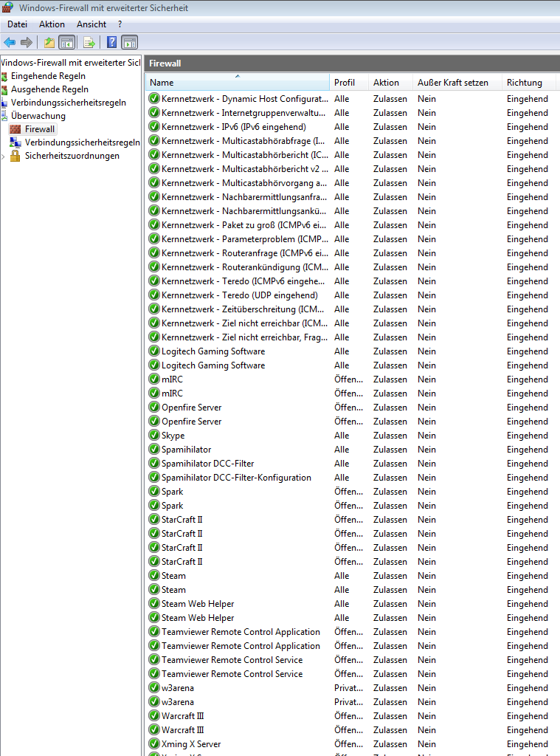Select Kernnetzwerk Routerankündigung rule row

coord(245,267)
